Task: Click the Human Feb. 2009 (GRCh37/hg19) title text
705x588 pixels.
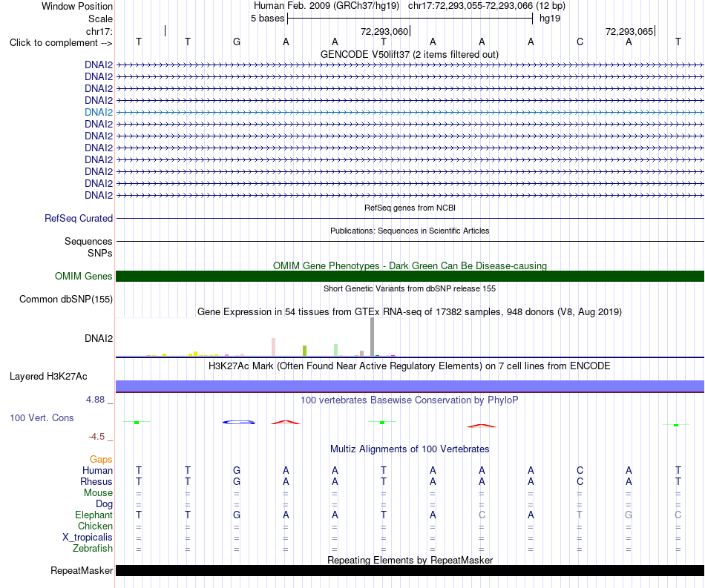Action: [327, 6]
